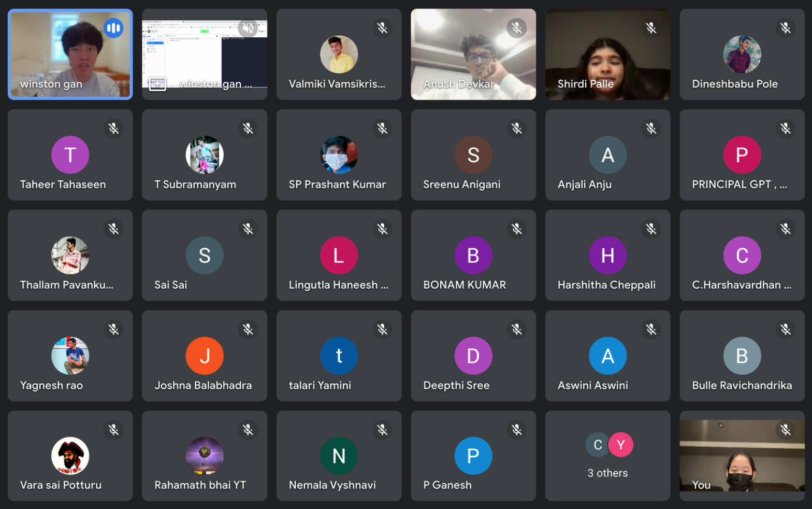This screenshot has width=812, height=509.
Task: Click muted mic icon on Joshna Balabhadra tile
Action: pyautogui.click(x=248, y=330)
